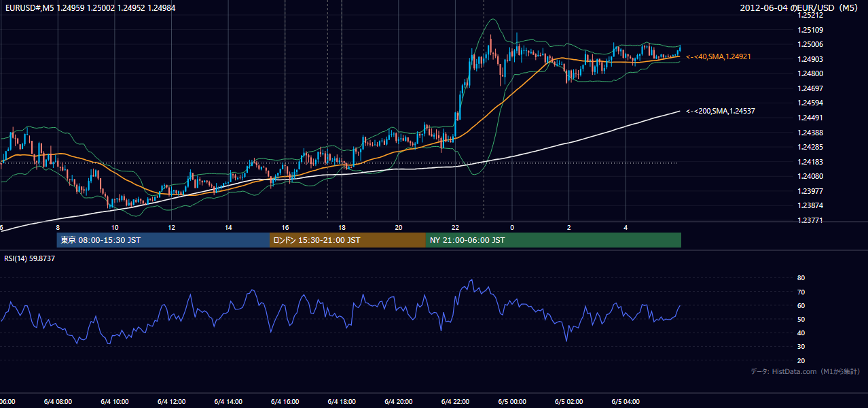Click RSI scale label 30
Screen dimensions: 868x408
tap(801, 347)
